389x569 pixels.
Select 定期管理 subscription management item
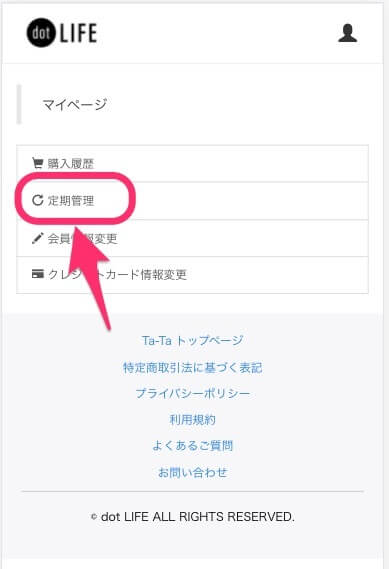[192, 201]
